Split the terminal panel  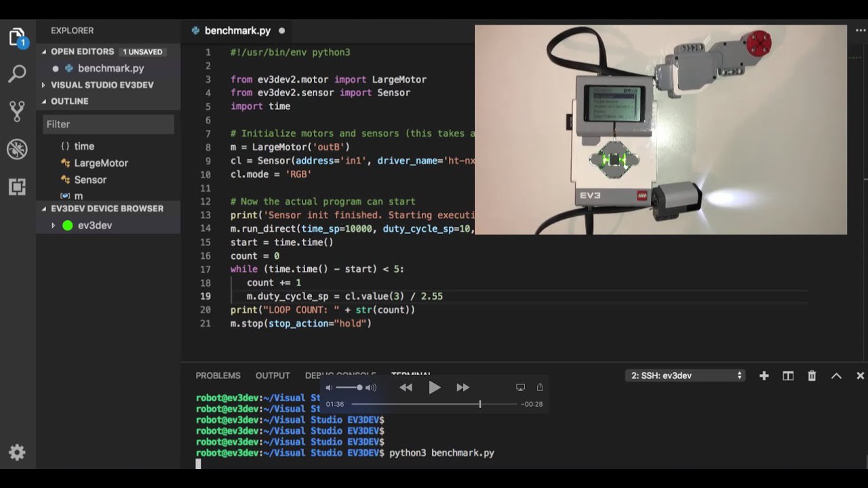point(787,375)
